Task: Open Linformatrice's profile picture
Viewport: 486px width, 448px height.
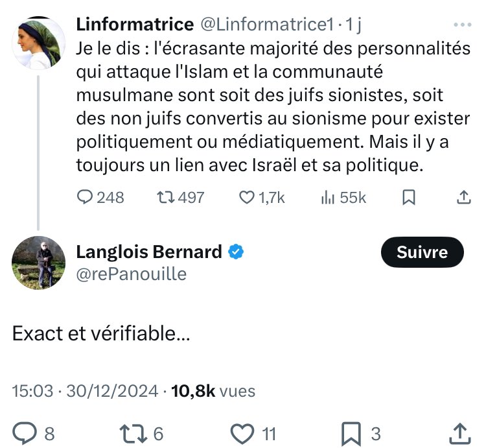Action: 39,42
